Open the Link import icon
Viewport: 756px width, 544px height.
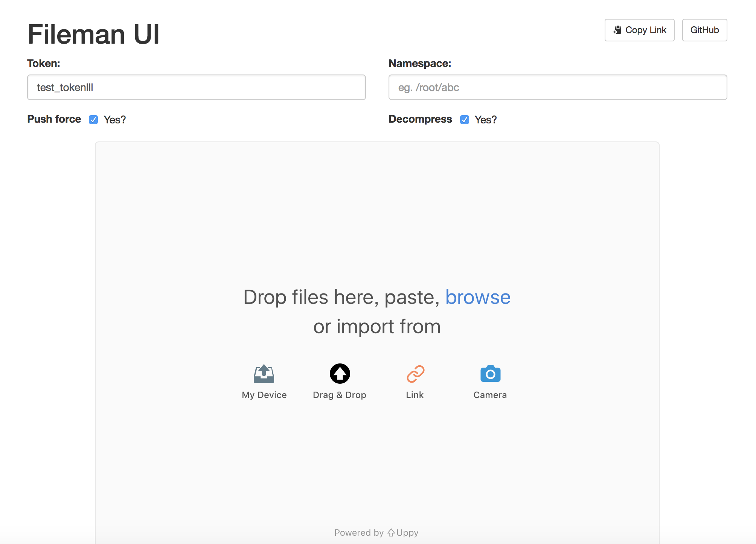coord(415,374)
